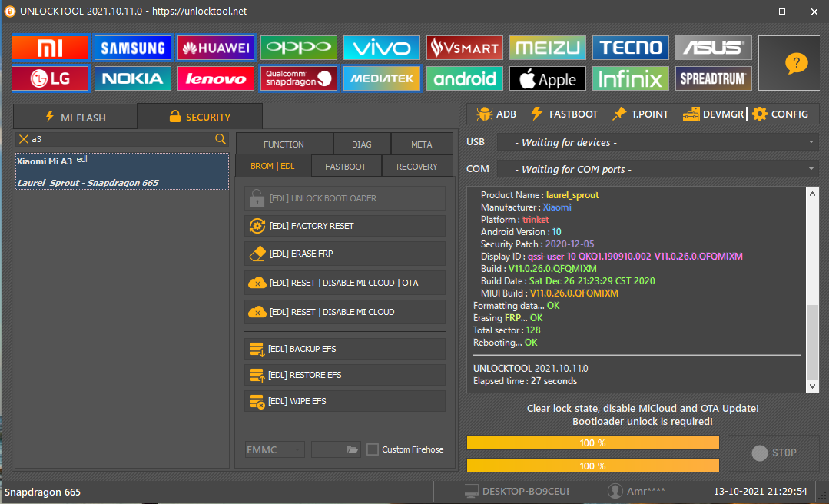This screenshot has width=829, height=504.
Task: Click the STOP button
Action: click(x=774, y=453)
